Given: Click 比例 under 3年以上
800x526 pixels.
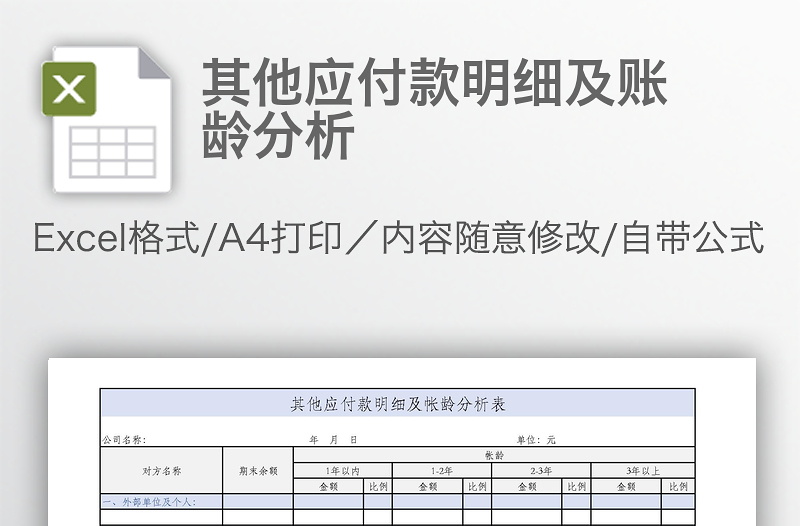Looking at the screenshot, I should [678, 486].
